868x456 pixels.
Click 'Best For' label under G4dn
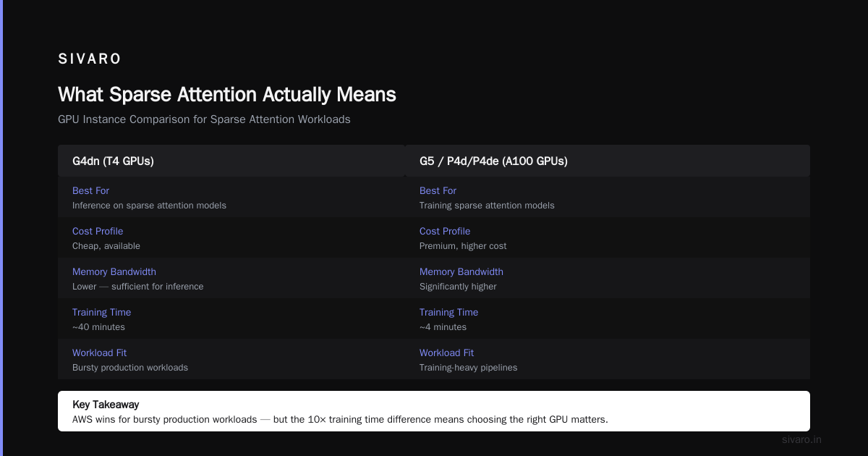[x=90, y=190]
